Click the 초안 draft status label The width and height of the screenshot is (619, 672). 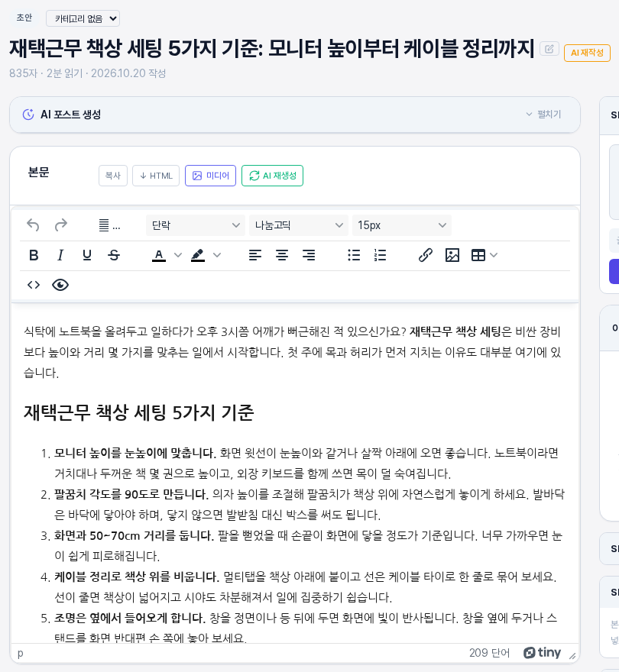pyautogui.click(x=24, y=18)
